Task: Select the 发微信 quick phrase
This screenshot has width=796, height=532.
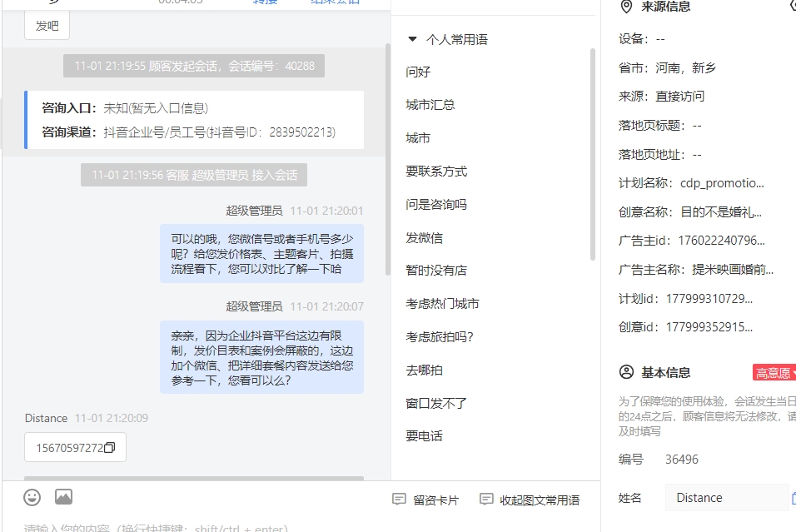Action: (x=424, y=237)
